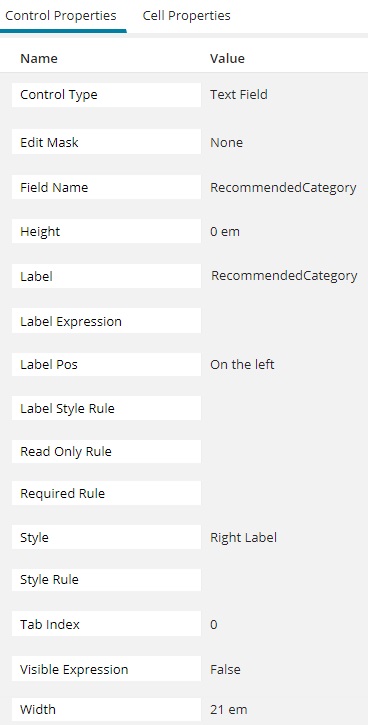Click the empty Label Expression value
The width and height of the screenshot is (368, 725).
tap(283, 321)
